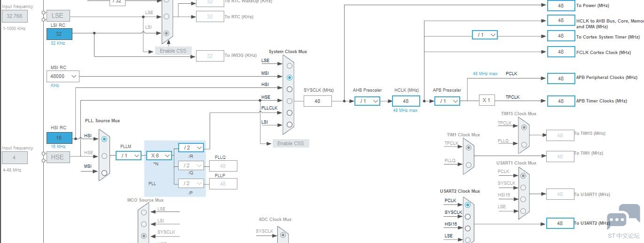644x243 pixels.
Task: Click To USART2 (MHz) value box
Action: pyautogui.click(x=560, y=223)
